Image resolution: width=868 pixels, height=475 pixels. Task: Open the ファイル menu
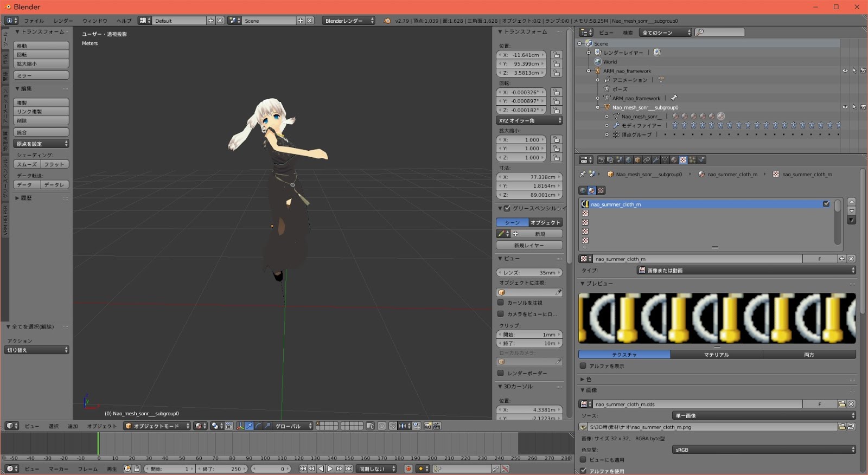point(34,21)
